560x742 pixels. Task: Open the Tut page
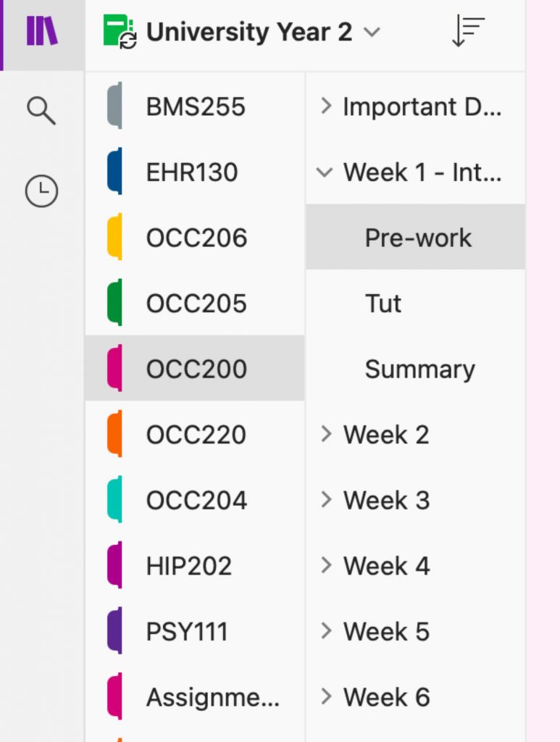(x=383, y=304)
